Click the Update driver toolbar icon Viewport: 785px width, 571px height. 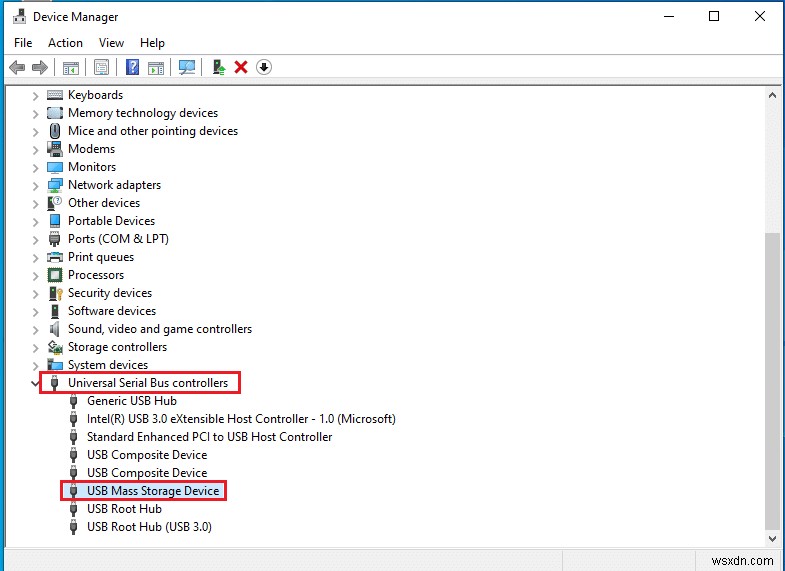click(219, 67)
